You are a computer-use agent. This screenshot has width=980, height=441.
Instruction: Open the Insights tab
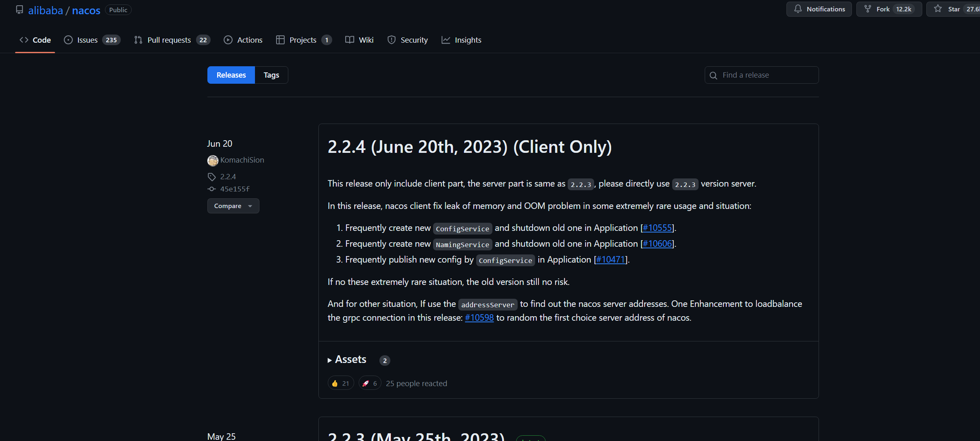(x=461, y=40)
